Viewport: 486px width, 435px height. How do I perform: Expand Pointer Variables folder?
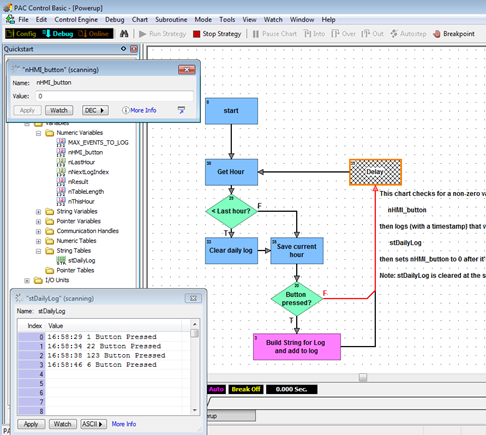pyautogui.click(x=38, y=221)
